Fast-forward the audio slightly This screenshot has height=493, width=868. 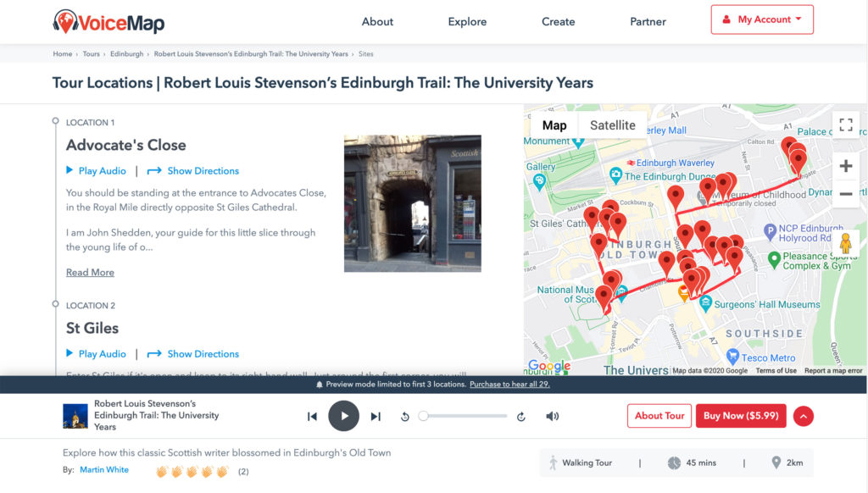[523, 416]
